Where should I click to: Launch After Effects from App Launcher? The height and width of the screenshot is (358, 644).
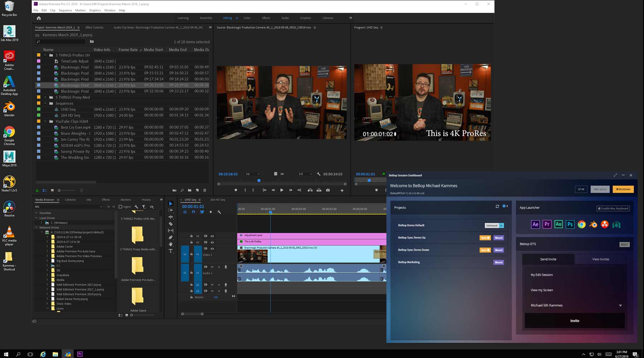click(x=535, y=224)
